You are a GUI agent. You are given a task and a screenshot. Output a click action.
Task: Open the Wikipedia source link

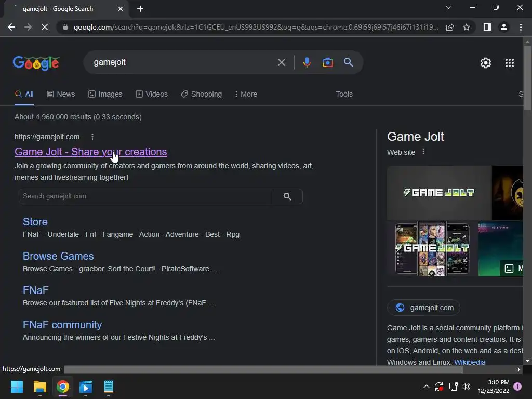(470, 362)
